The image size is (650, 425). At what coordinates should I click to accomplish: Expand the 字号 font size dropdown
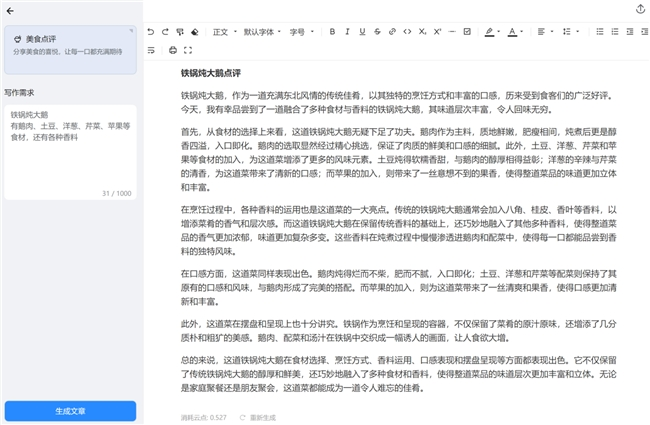click(300, 32)
